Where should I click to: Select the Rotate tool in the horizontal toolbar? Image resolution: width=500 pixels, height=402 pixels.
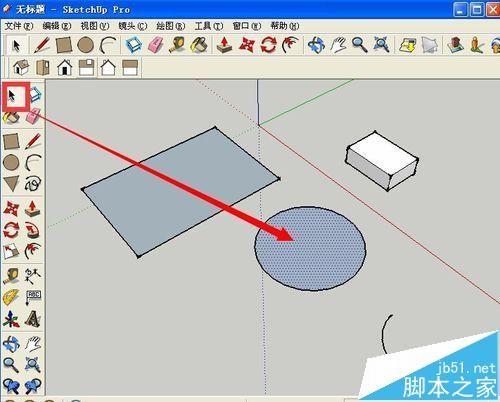269,45
